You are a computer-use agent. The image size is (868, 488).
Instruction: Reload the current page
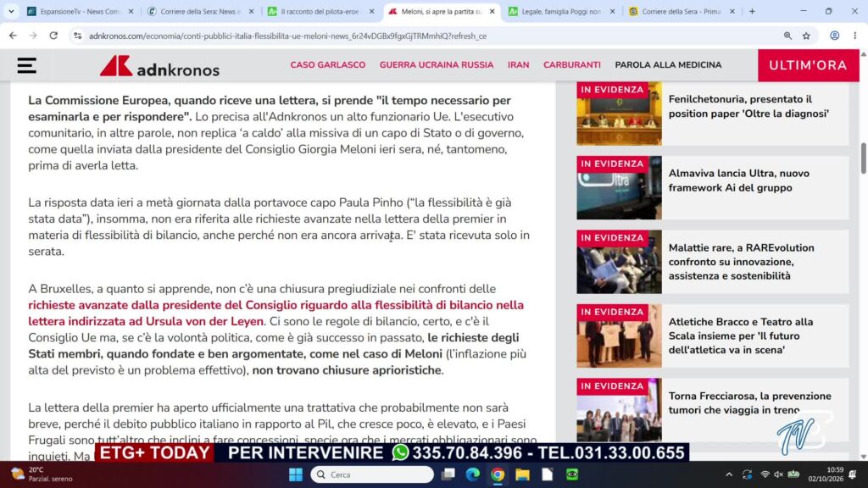point(53,36)
